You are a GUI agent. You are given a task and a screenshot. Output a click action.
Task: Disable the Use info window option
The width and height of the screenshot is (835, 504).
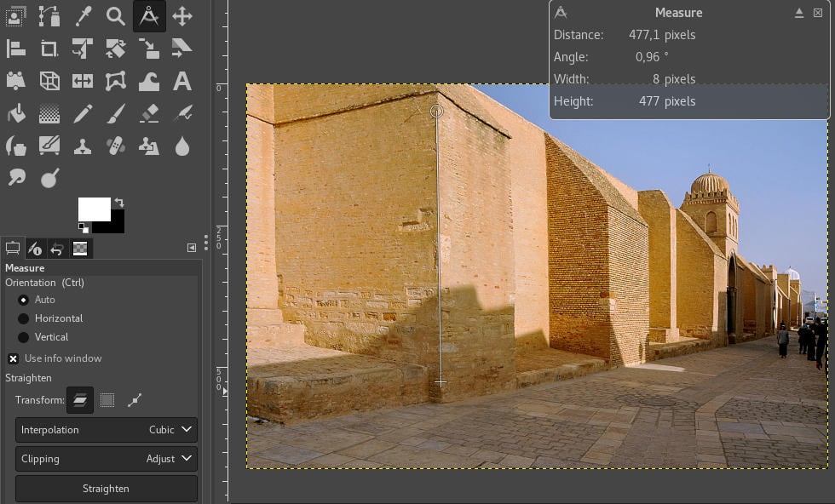click(x=13, y=358)
